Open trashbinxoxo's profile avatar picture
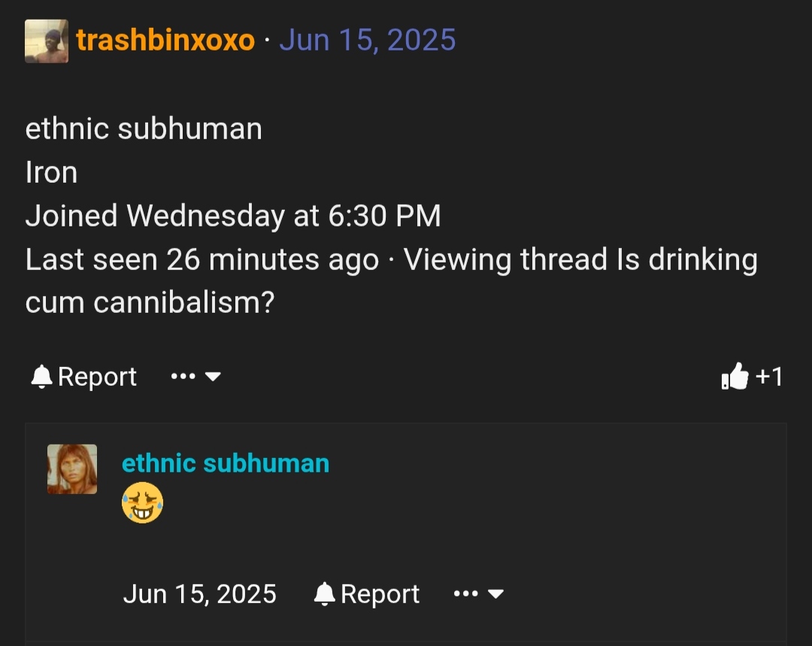 [x=47, y=41]
